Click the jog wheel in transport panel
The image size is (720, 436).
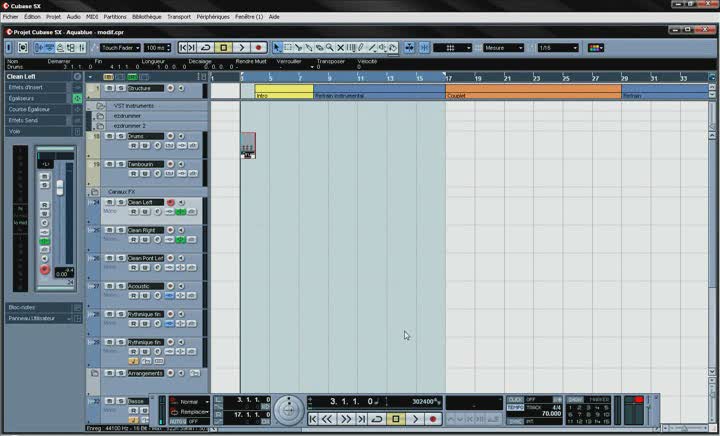pyautogui.click(x=289, y=410)
